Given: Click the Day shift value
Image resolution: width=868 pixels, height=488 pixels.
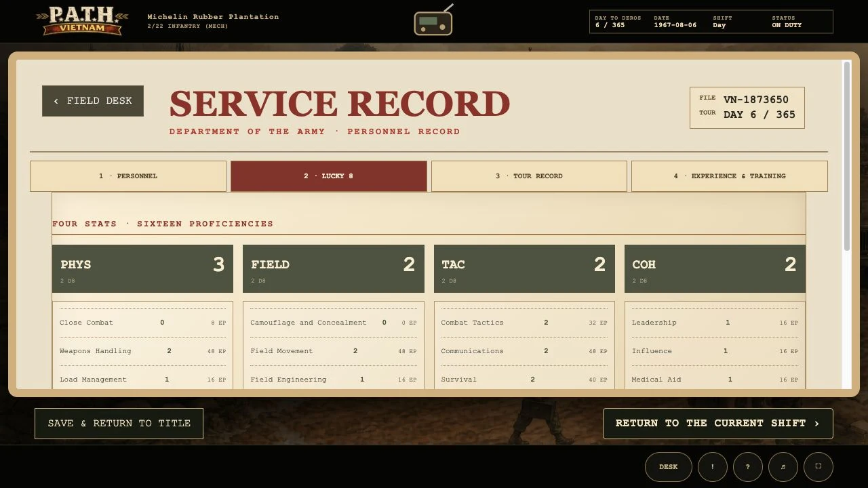Looking at the screenshot, I should coord(719,25).
